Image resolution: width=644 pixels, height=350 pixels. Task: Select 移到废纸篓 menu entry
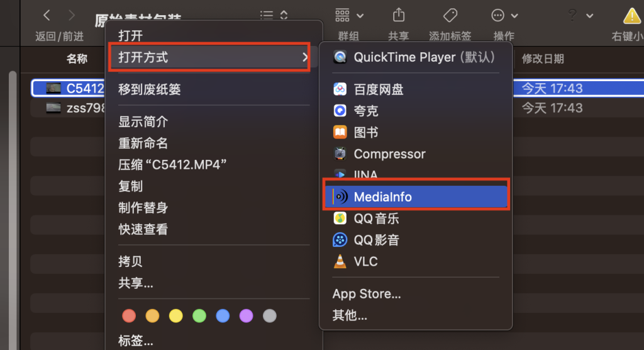tap(150, 89)
